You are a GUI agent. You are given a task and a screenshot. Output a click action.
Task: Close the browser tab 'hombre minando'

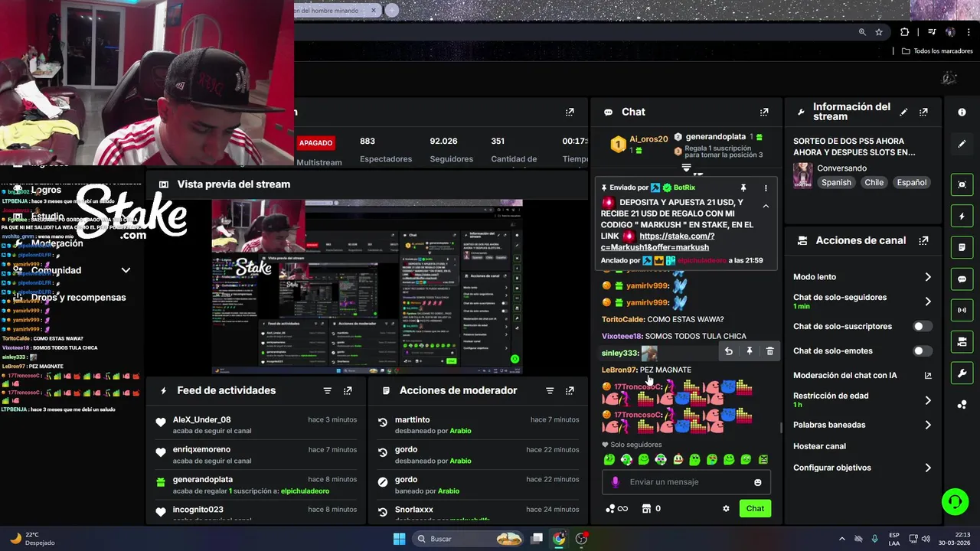pyautogui.click(x=374, y=10)
